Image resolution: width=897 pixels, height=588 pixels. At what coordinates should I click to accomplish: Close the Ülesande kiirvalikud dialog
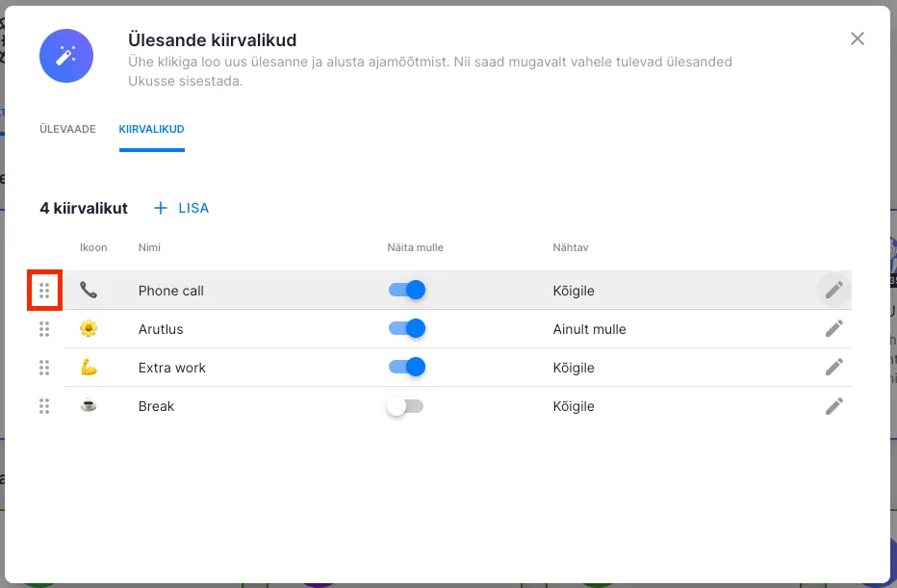857,38
